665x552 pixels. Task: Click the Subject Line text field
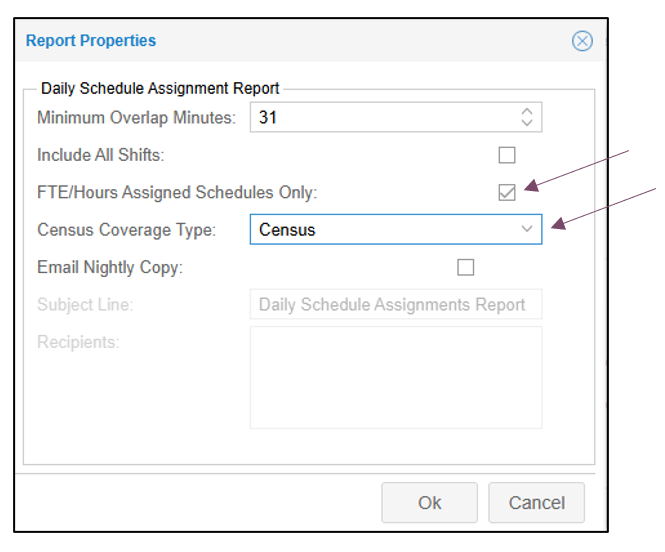click(x=396, y=304)
